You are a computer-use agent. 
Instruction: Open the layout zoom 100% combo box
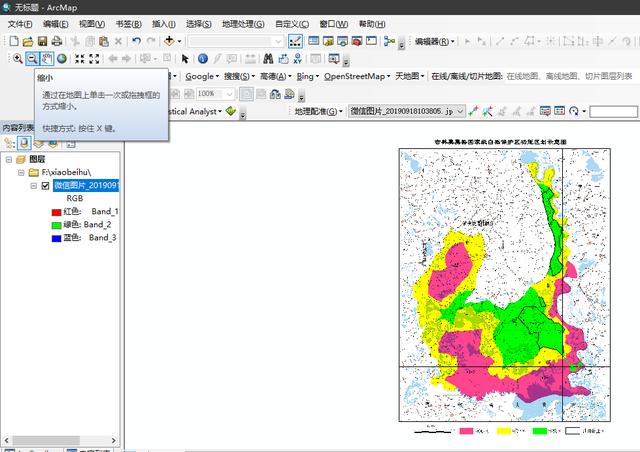[x=216, y=94]
